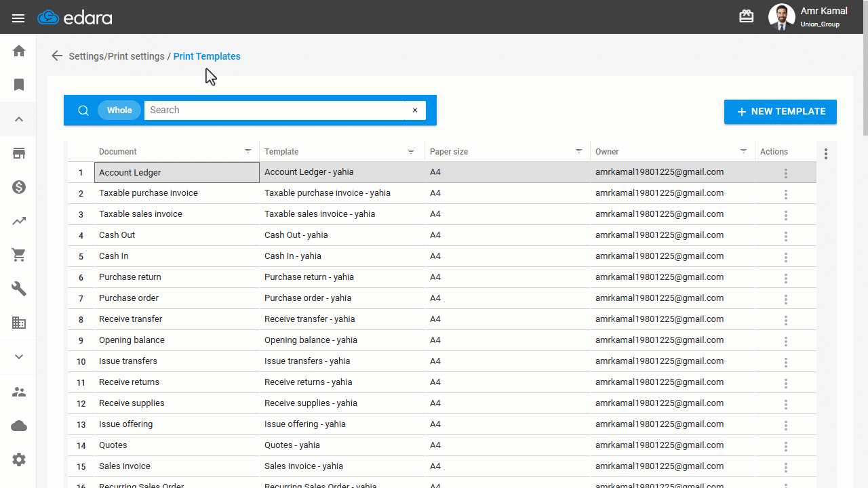This screenshot has height=488, width=868.
Task: Open Settings/Print settings breadcrumb link
Action: click(x=117, y=56)
